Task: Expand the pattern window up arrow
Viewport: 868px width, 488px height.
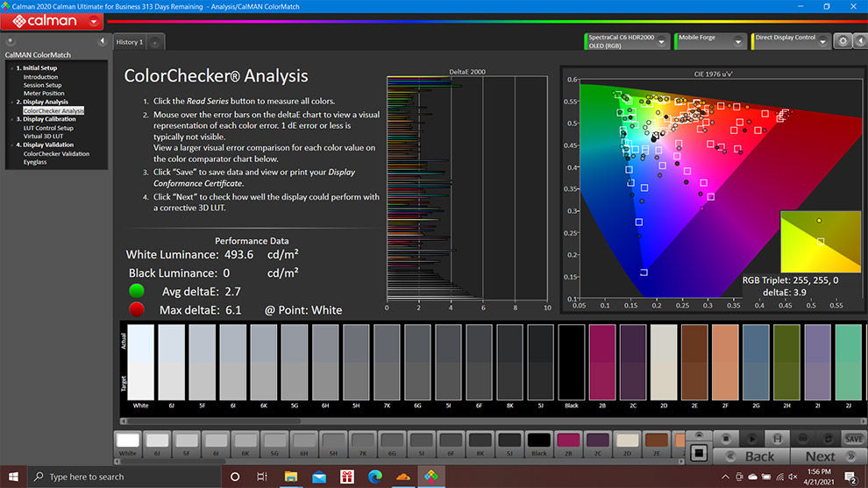Action: (699, 435)
